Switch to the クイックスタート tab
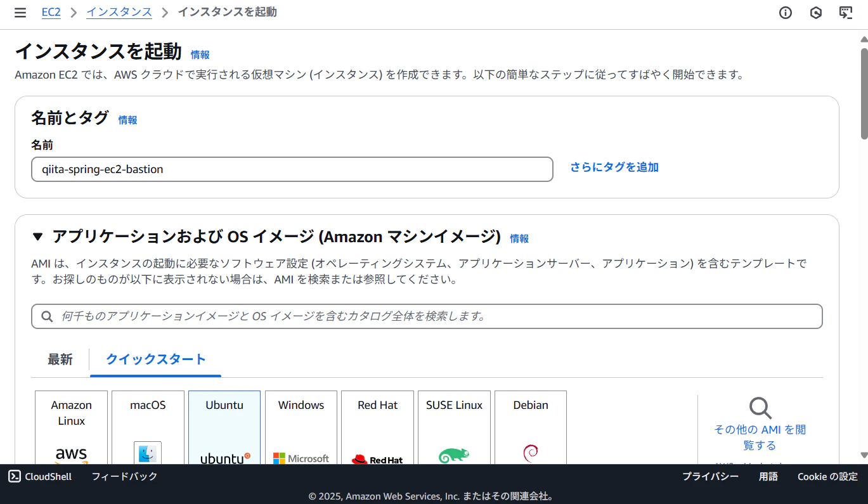Screen dimensions: 868x504 [x=156, y=359]
